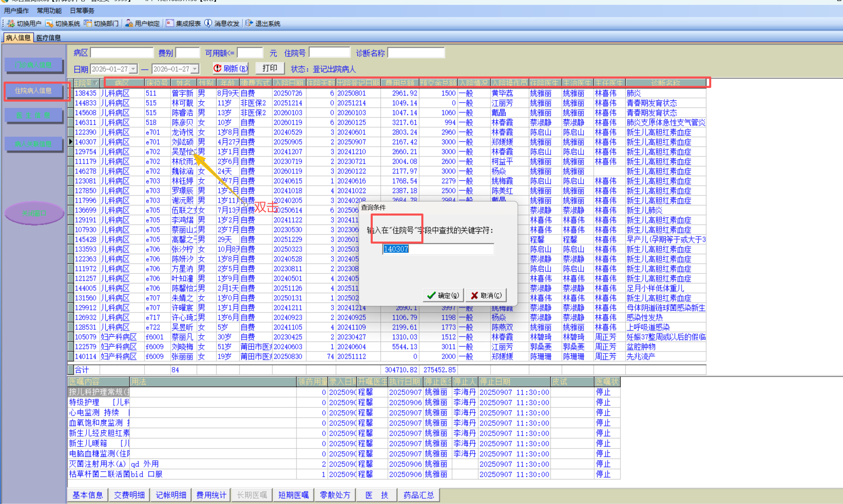Click the green check 确定 button in dialog
Screen dimensions: 843x504
(444, 295)
